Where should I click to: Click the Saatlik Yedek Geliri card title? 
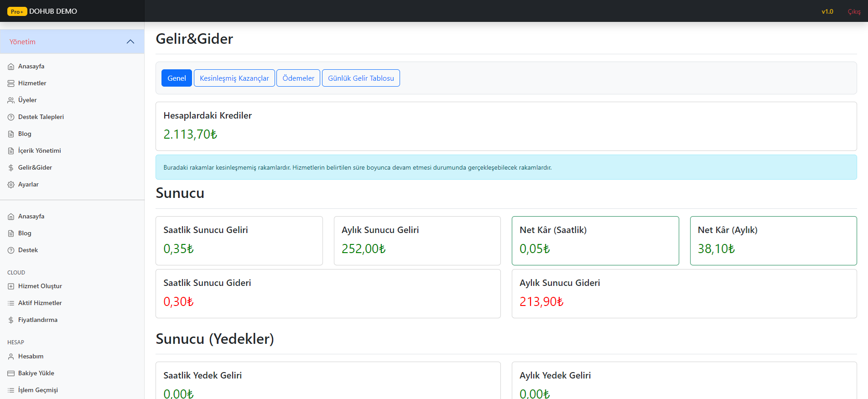tap(203, 375)
